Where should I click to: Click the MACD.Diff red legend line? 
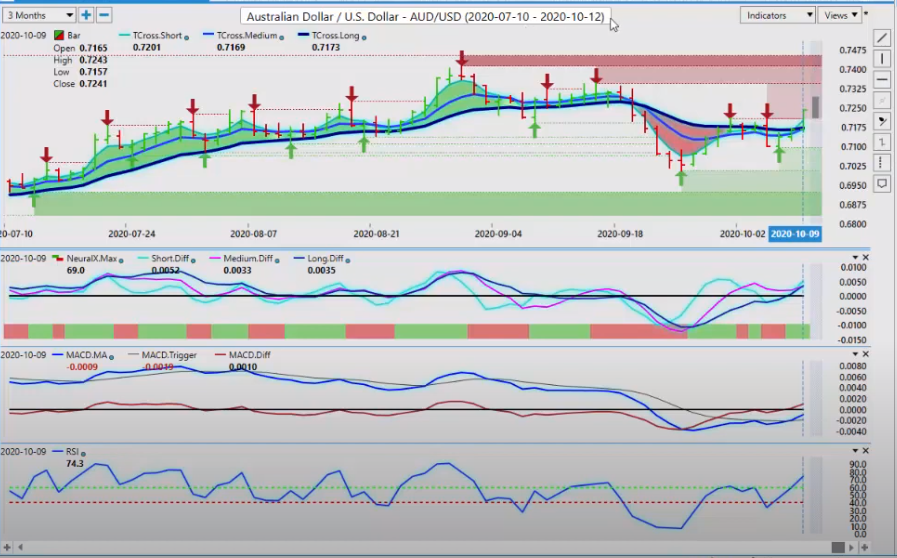(x=220, y=355)
